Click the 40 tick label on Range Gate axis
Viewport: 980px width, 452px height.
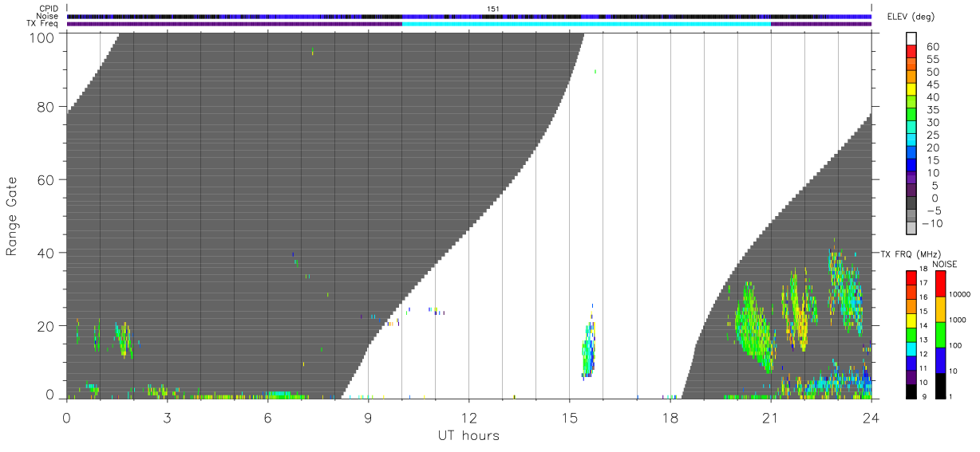(47, 253)
